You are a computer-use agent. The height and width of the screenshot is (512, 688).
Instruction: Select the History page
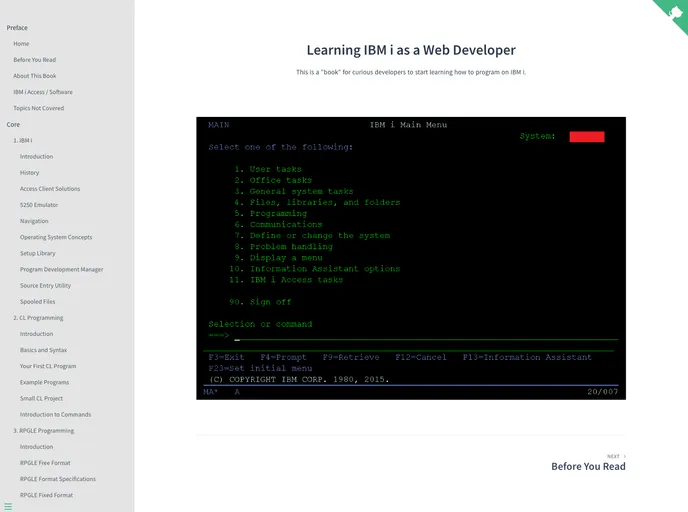tap(29, 173)
